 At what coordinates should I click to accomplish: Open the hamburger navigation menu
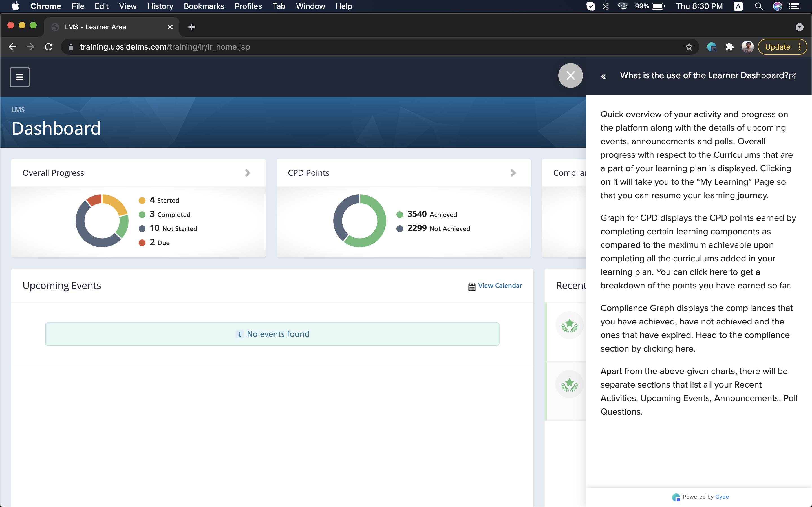click(19, 77)
